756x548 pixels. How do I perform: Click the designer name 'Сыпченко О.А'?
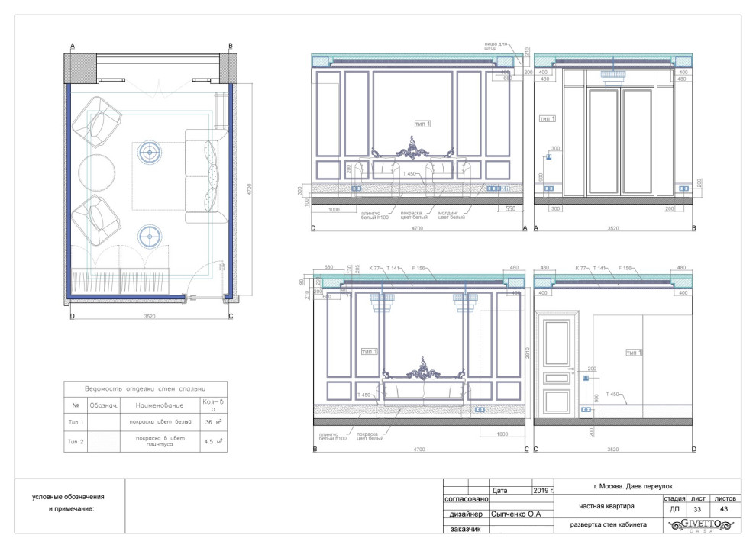click(516, 514)
